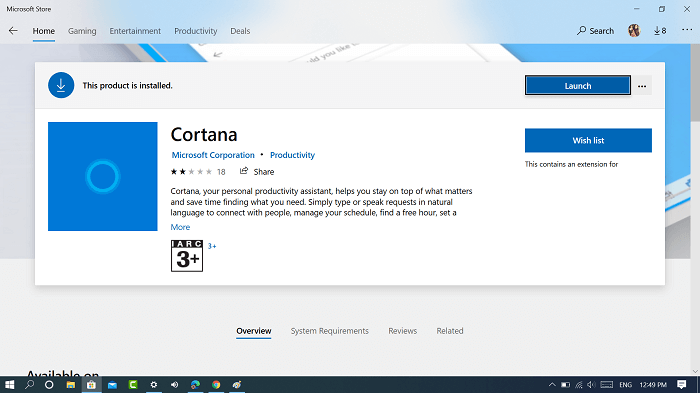Open the Productivity category link
The width and height of the screenshot is (700, 393).
tap(292, 155)
